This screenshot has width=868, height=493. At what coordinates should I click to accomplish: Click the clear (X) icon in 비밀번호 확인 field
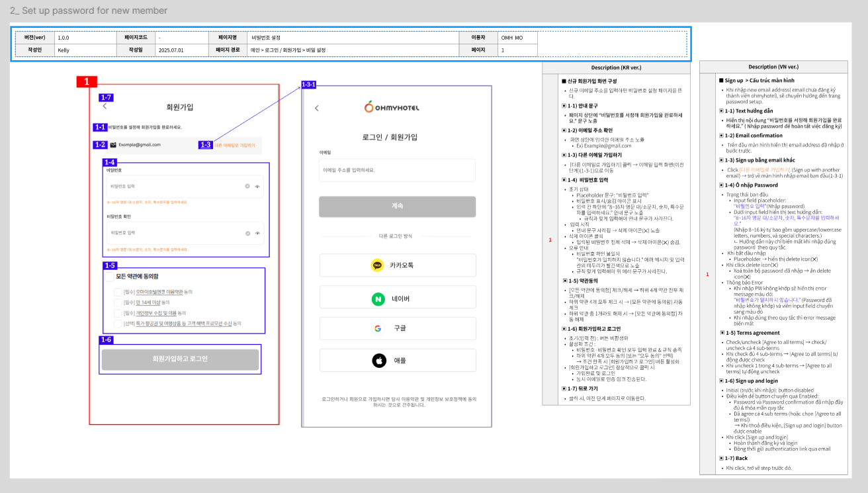click(247, 233)
